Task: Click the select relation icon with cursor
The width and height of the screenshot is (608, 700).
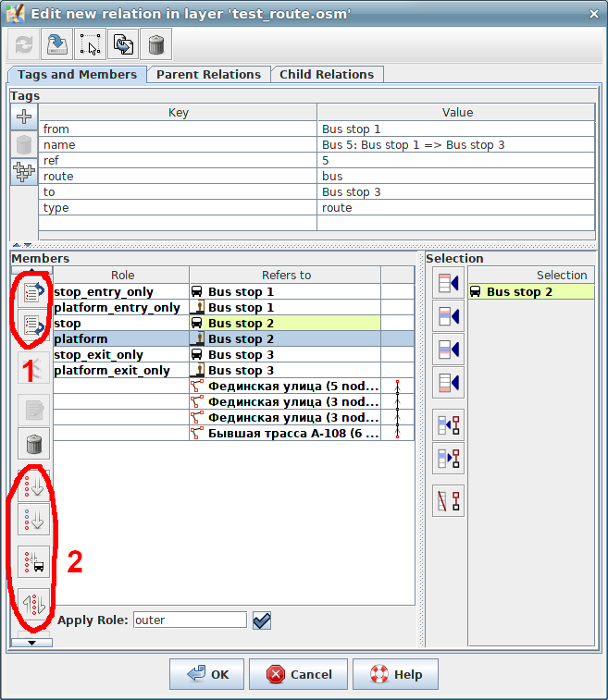Action: 90,43
